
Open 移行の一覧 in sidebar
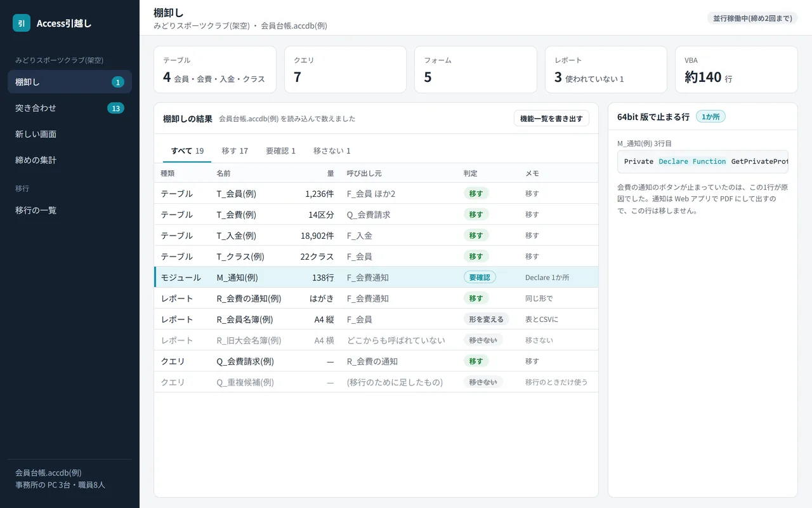(x=70, y=210)
